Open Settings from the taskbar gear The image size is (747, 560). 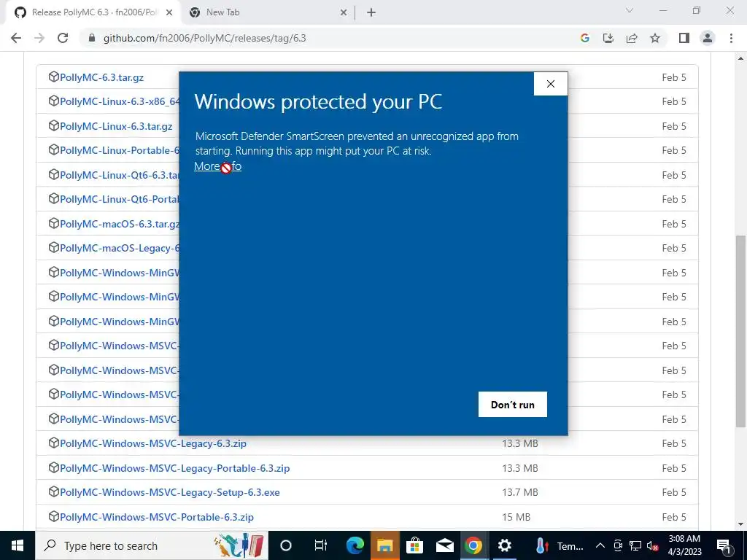pyautogui.click(x=504, y=545)
